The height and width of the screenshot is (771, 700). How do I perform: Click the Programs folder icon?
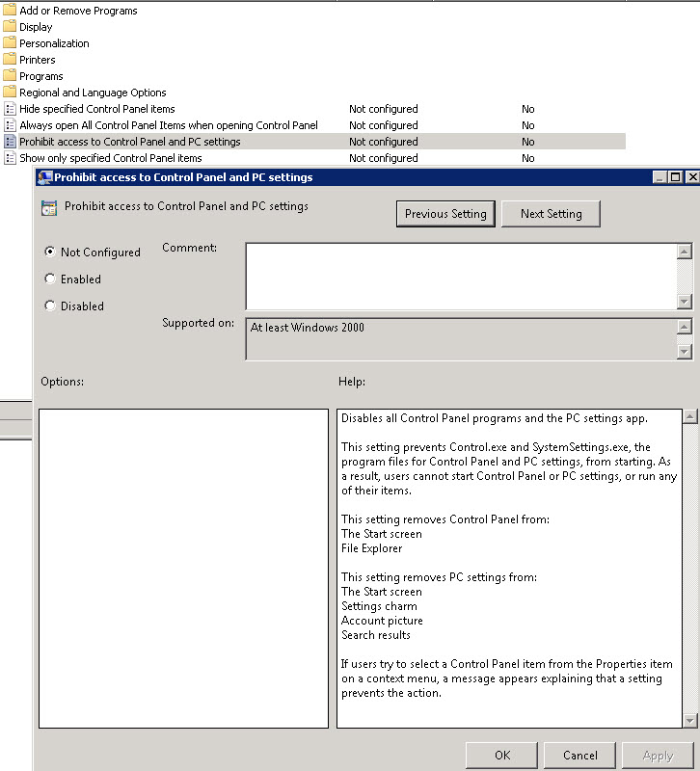click(x=10, y=76)
